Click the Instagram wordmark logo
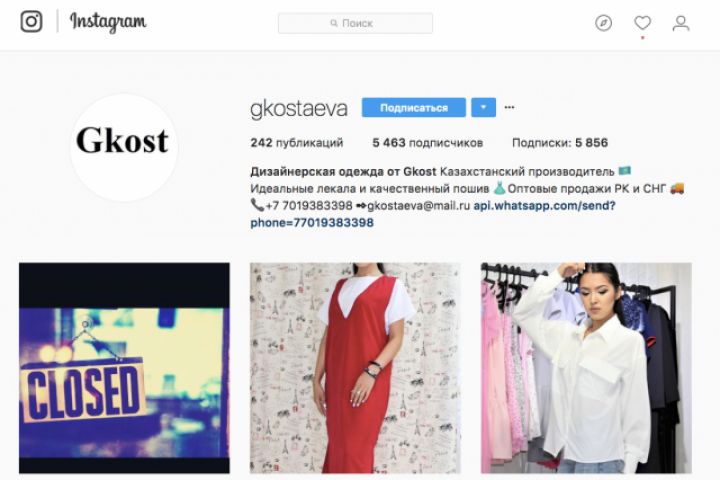 [108, 22]
